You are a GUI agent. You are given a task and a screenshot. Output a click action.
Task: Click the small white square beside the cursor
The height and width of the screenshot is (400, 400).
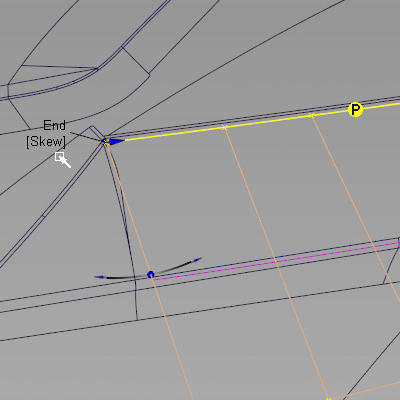59,156
